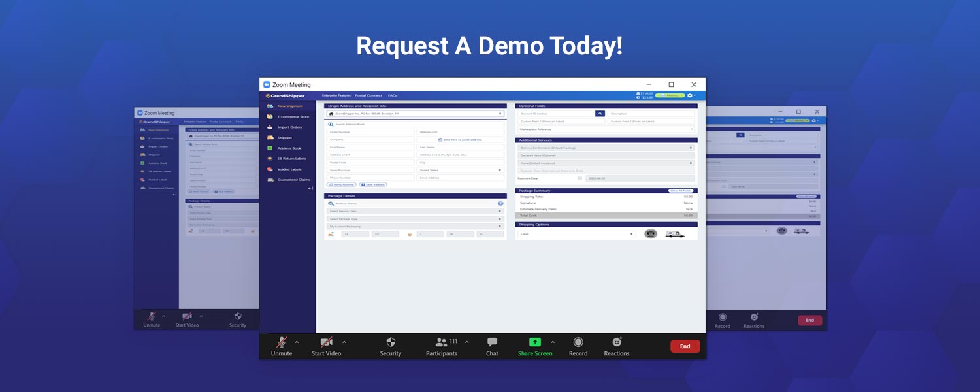Click Reactions in the right background window
Screen dimensions: 980x392
coord(754,320)
